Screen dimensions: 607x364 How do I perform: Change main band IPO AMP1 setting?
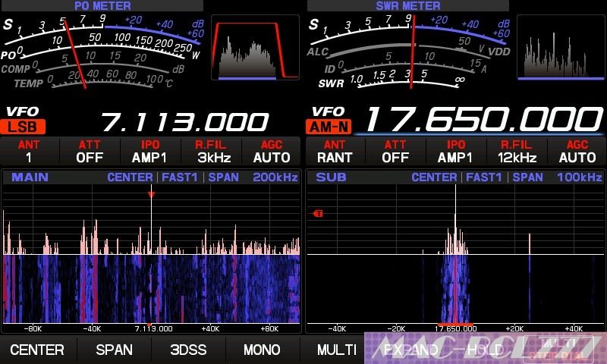tap(149, 152)
